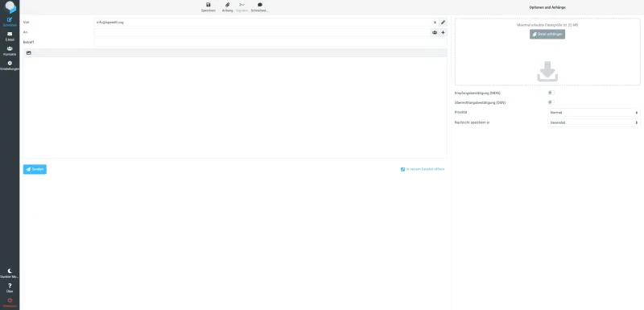Click inside the message body text area
Image resolution: width=644 pixels, height=310 pixels.
[235, 108]
